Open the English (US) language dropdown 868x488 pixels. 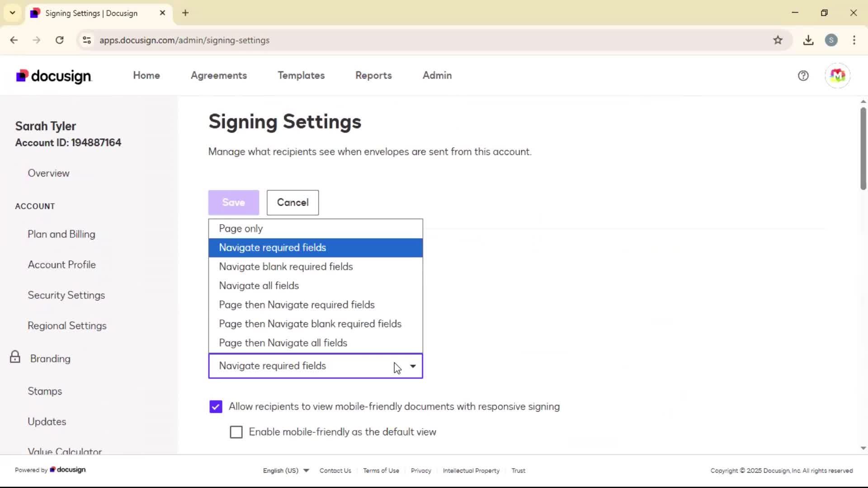point(286,470)
